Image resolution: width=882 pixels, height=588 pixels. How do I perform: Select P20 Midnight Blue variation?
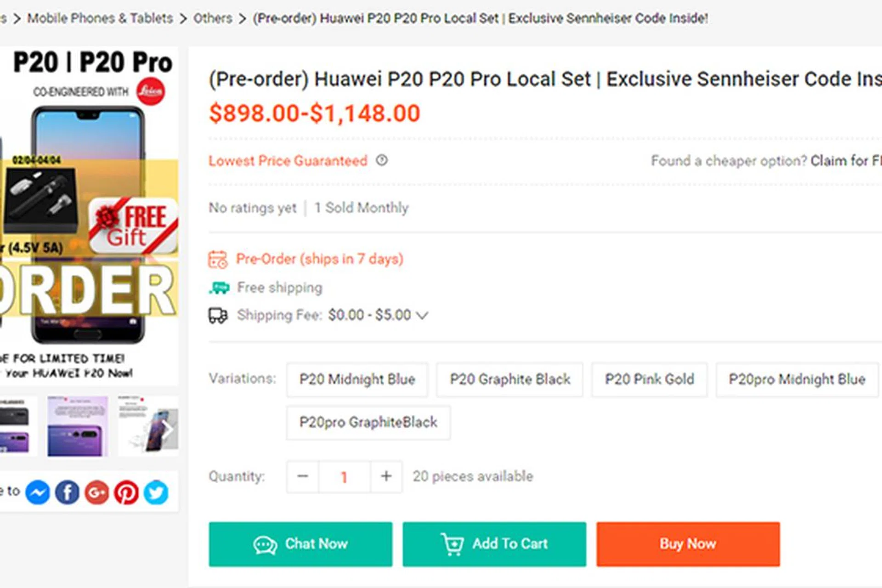point(357,379)
